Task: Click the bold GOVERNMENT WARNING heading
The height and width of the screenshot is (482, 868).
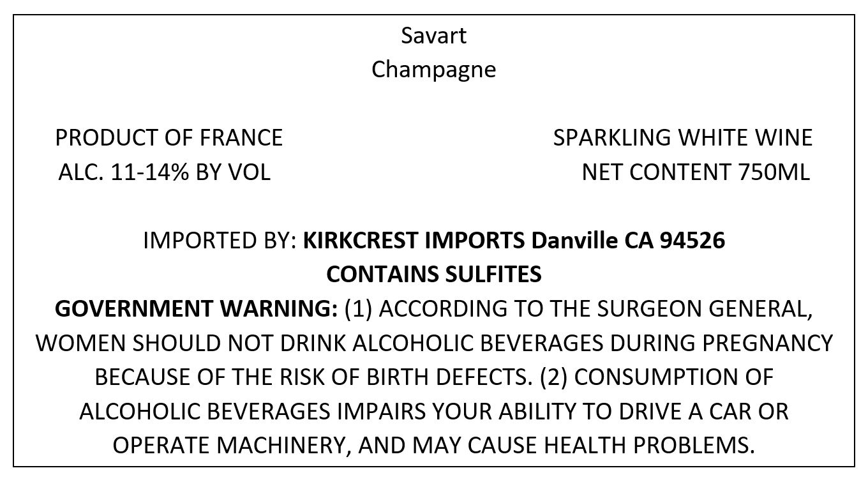Action: pos(197,309)
